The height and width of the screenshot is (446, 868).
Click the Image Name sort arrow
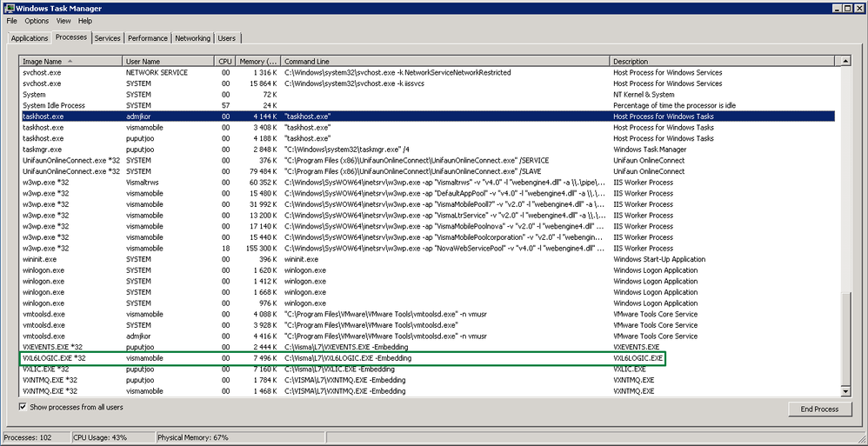70,62
